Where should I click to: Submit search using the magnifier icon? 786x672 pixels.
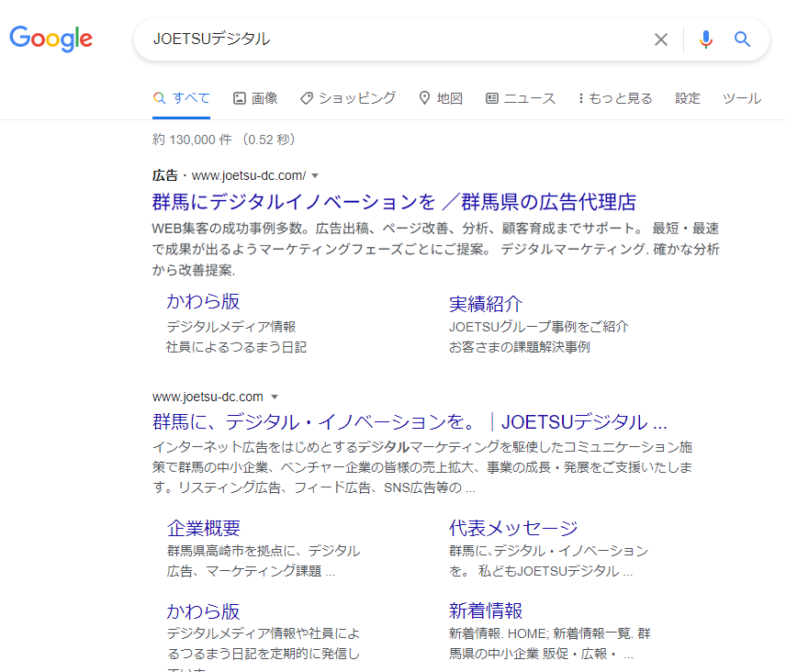[742, 39]
